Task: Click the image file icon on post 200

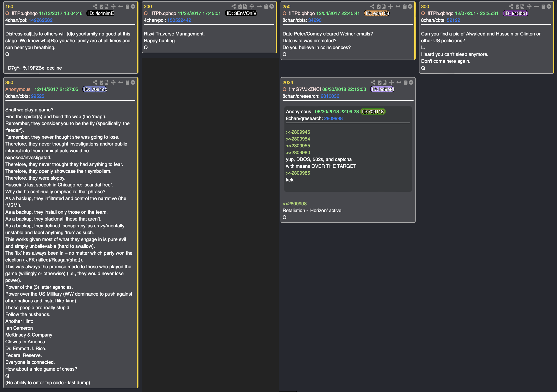Action: [x=245, y=7]
